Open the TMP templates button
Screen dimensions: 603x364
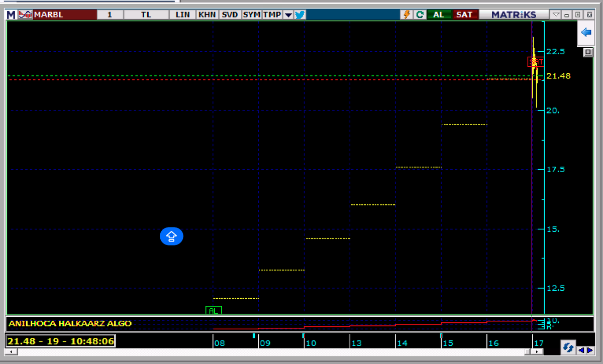[272, 15]
